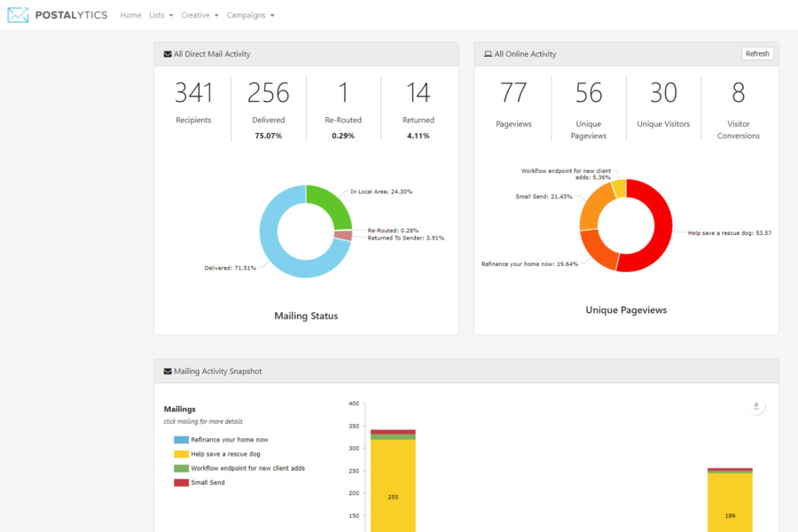
Task: Refresh the online activity panel
Action: click(x=757, y=54)
